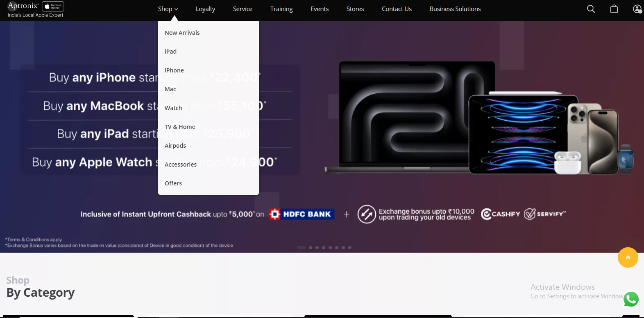Click the 'By Category' heading text
Viewport: 644px width, 318px height.
[41, 293]
